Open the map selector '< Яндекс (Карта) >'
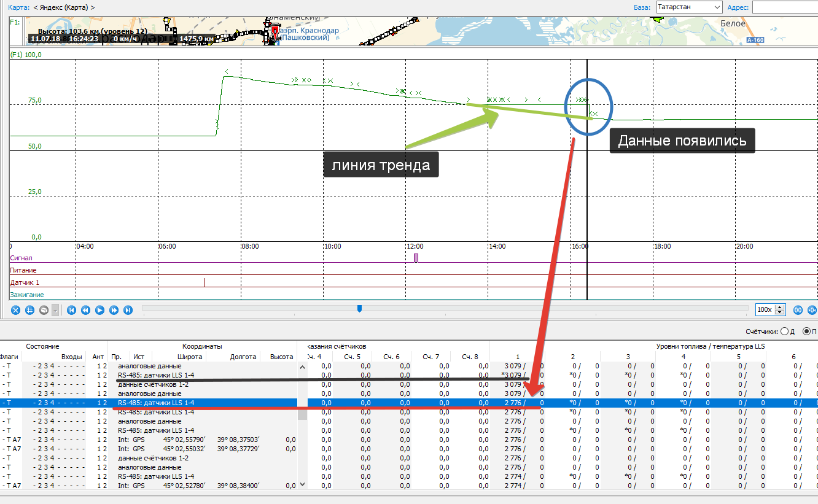 [64, 7]
